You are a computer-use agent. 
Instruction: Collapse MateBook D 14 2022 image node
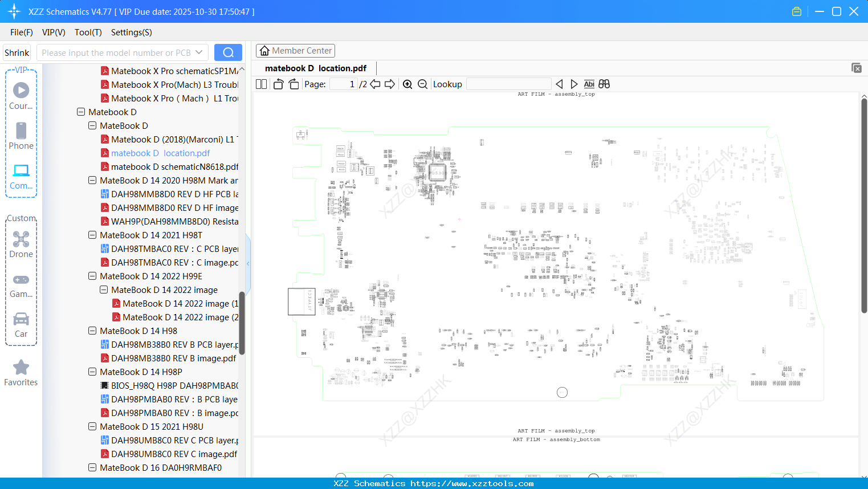pyautogui.click(x=104, y=290)
